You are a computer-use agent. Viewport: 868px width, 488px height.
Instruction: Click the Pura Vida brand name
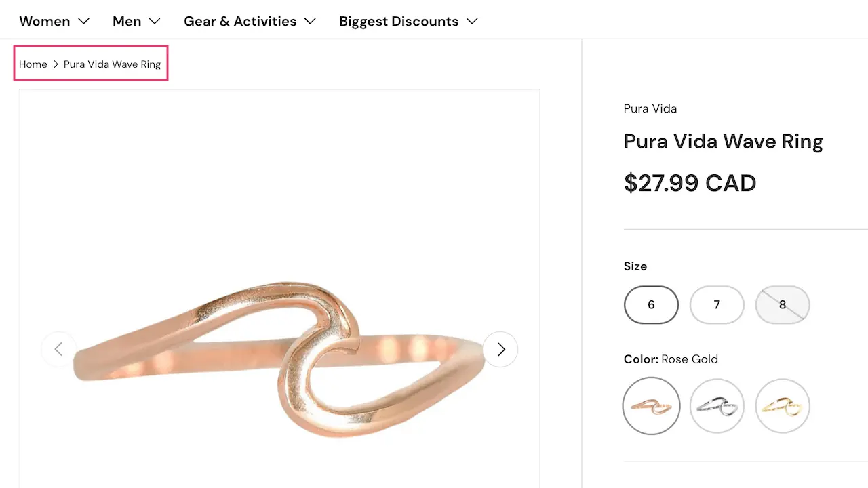[650, 108]
